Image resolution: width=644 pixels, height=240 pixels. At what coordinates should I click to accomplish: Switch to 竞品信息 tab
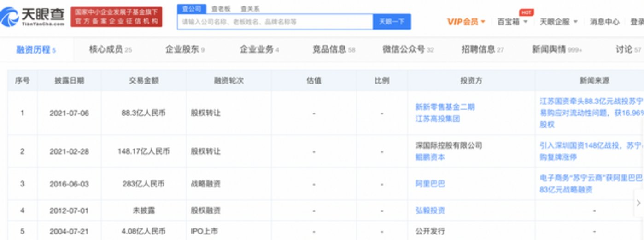tap(334, 49)
